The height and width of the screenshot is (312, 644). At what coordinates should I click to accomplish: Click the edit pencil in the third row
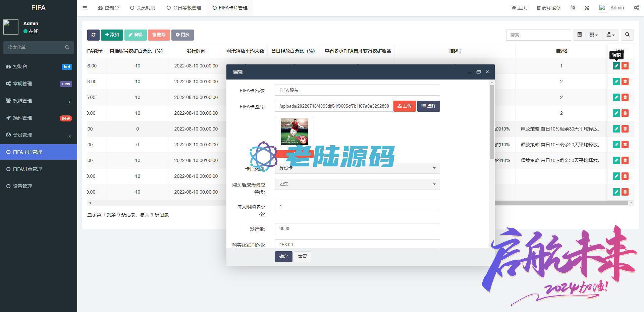coord(616,97)
